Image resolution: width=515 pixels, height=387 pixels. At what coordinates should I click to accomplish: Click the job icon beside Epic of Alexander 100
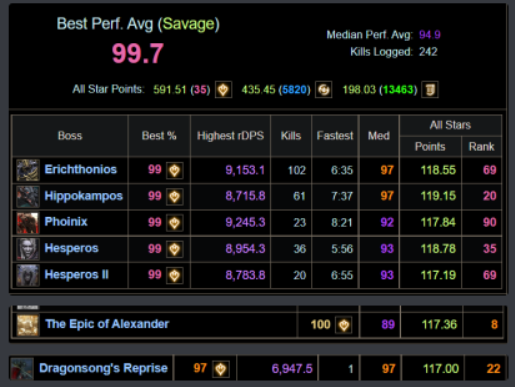coord(344,325)
